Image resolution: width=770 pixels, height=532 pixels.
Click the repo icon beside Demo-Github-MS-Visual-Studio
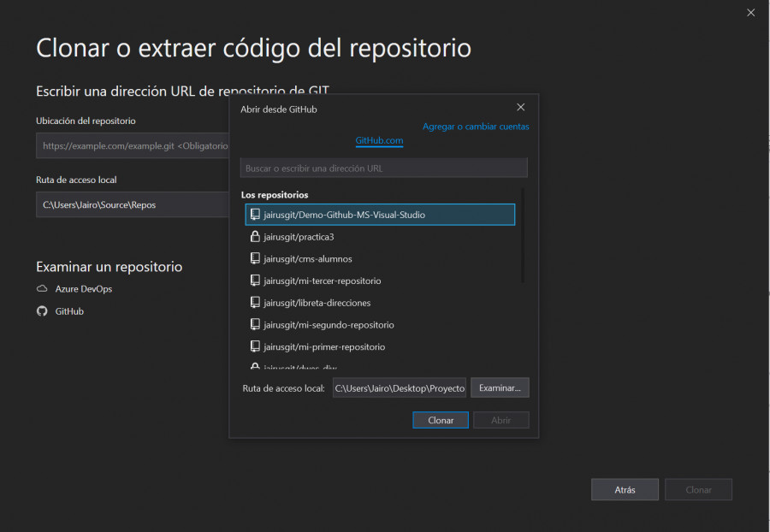[255, 215]
